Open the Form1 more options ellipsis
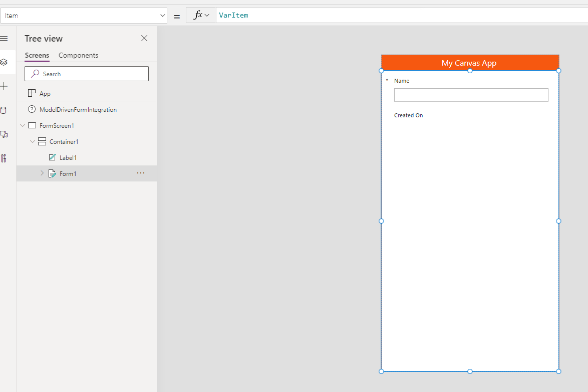Viewport: 588px width, 392px height. [x=141, y=173]
